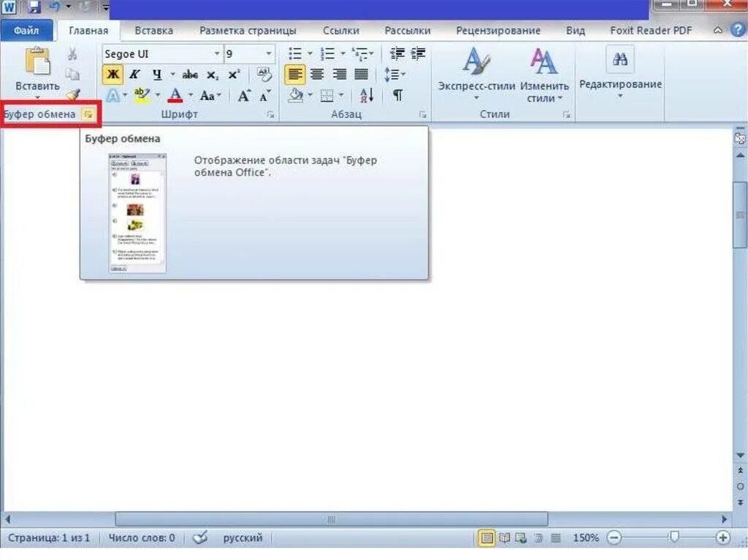Click the Decrease Indent icon
This screenshot has width=748, height=560.
397,53
